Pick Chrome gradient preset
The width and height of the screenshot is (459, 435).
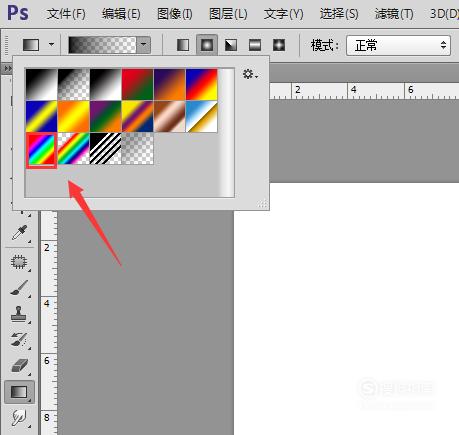click(201, 117)
